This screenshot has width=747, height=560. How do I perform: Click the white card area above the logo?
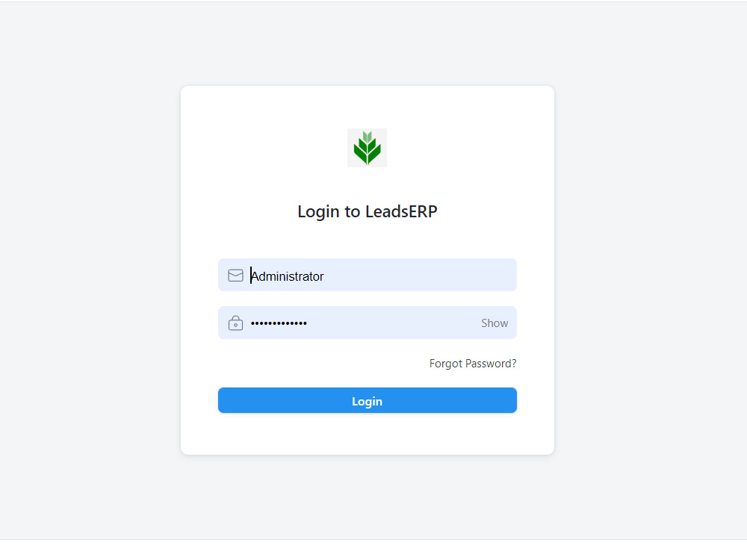pos(368,107)
